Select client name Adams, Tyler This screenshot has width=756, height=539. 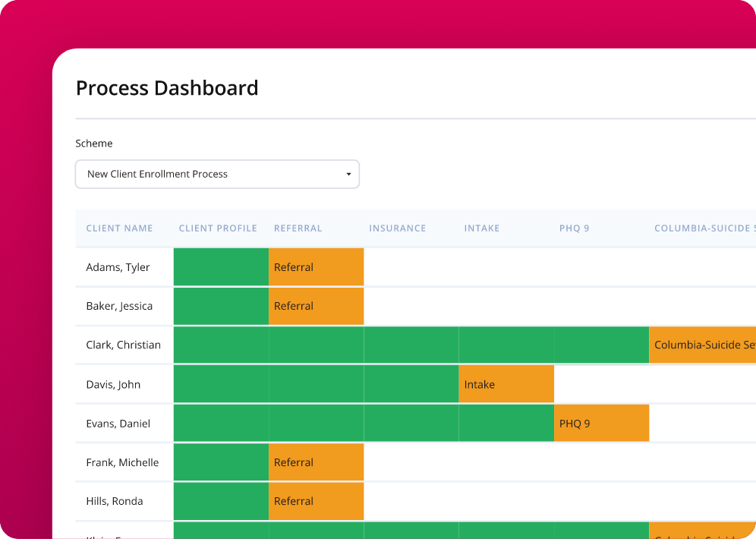118,267
